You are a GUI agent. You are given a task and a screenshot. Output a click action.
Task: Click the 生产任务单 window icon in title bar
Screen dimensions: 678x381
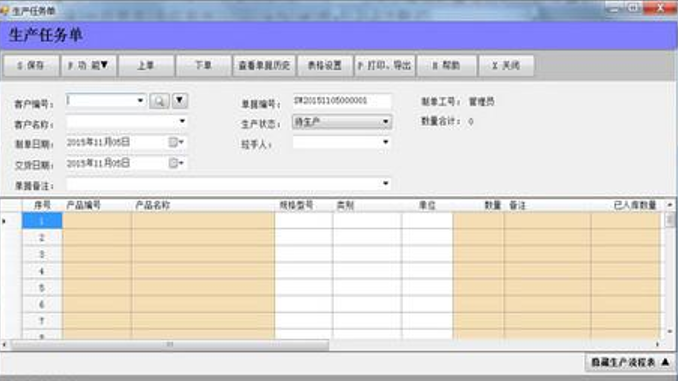click(4, 10)
